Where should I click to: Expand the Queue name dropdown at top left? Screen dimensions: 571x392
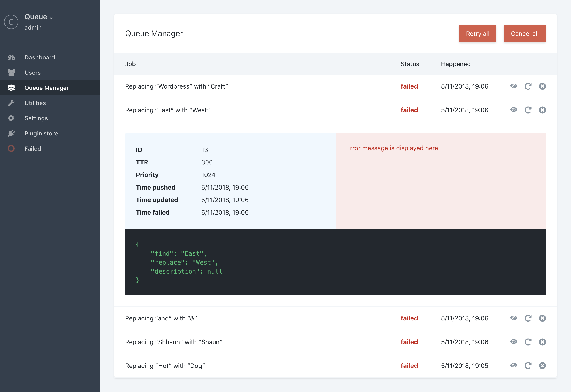39,17
